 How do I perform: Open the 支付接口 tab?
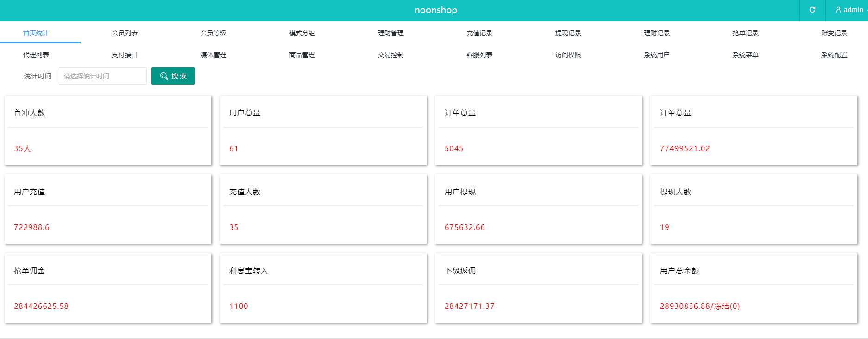(125, 55)
